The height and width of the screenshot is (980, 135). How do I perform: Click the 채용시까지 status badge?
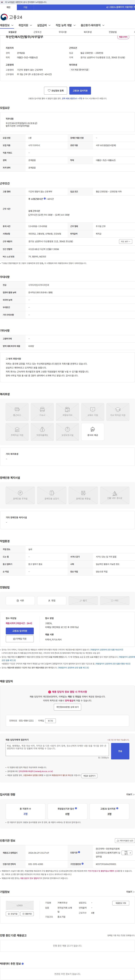[123, 37]
